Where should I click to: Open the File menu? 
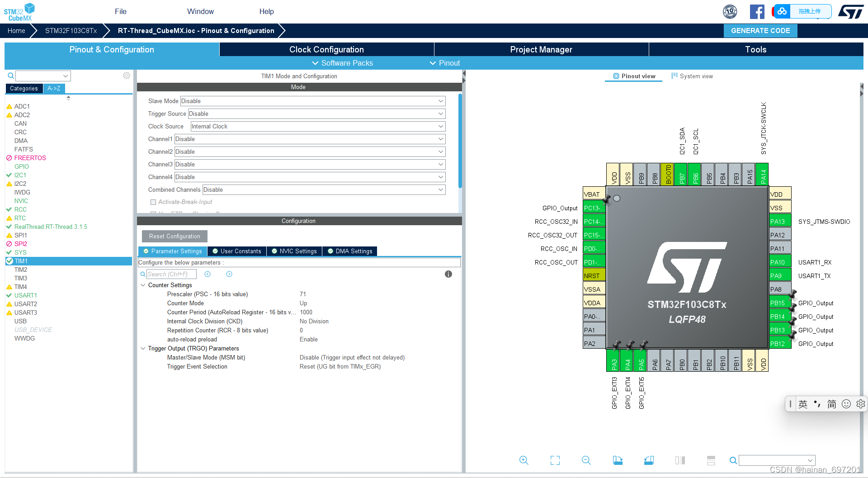click(x=121, y=11)
